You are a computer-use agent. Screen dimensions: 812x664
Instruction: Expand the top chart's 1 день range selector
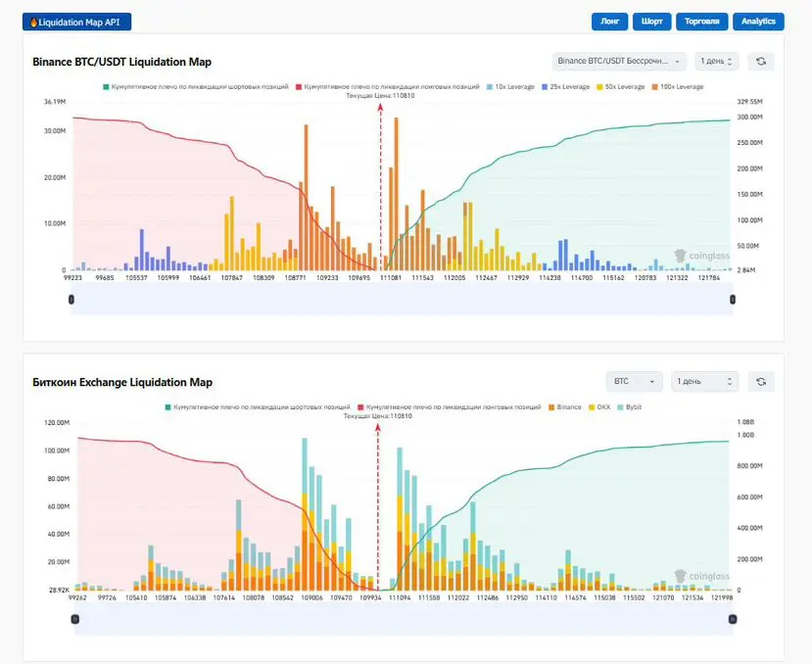(x=717, y=61)
